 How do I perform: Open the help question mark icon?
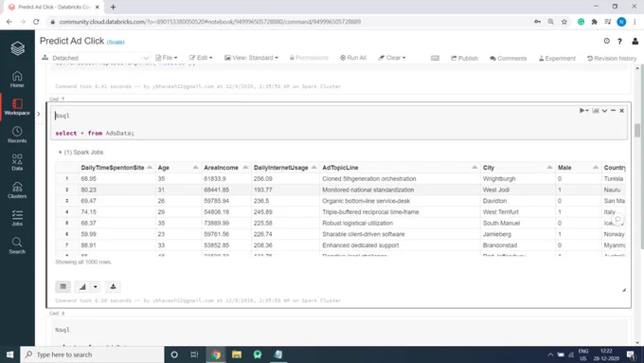[x=619, y=41]
